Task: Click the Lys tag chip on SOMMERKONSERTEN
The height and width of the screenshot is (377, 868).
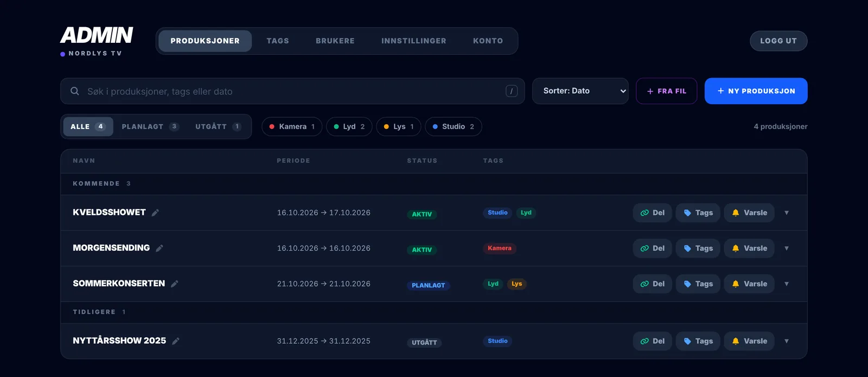Action: coord(516,284)
